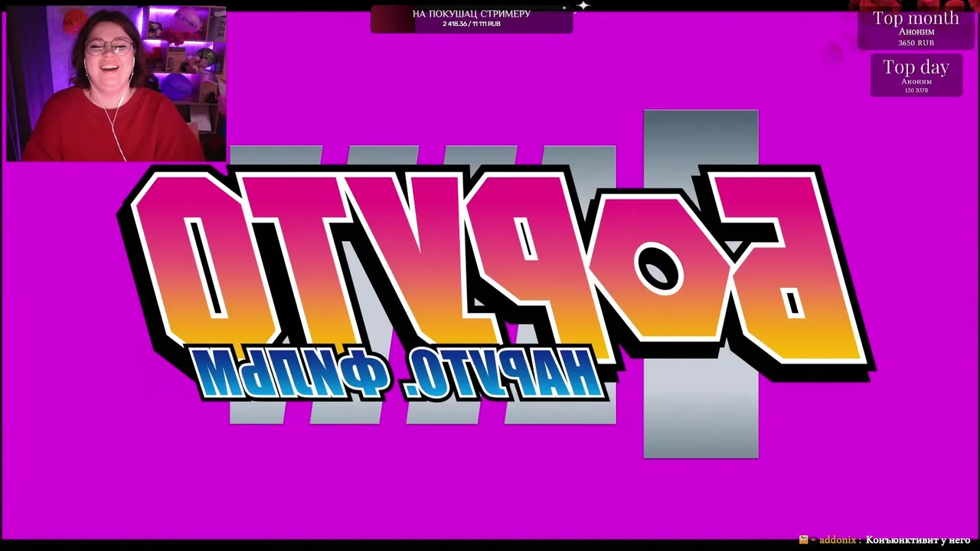Click the '3650 RUB' top month amount
Image resolution: width=980 pixels, height=551 pixels.
(916, 43)
